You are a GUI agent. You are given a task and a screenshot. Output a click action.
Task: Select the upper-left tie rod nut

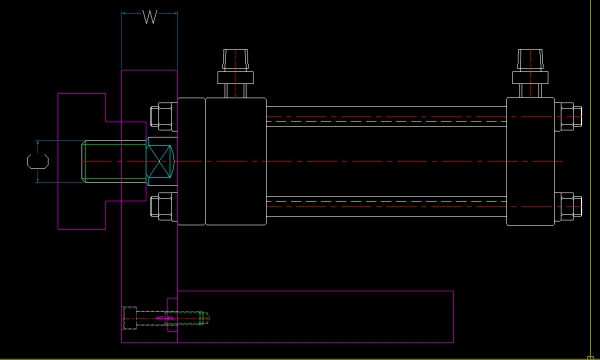(x=163, y=116)
